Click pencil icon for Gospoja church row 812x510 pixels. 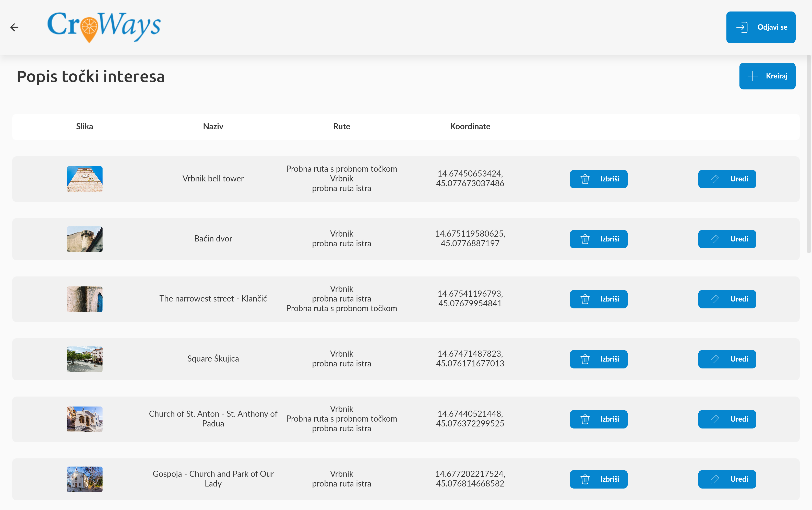[715, 479]
